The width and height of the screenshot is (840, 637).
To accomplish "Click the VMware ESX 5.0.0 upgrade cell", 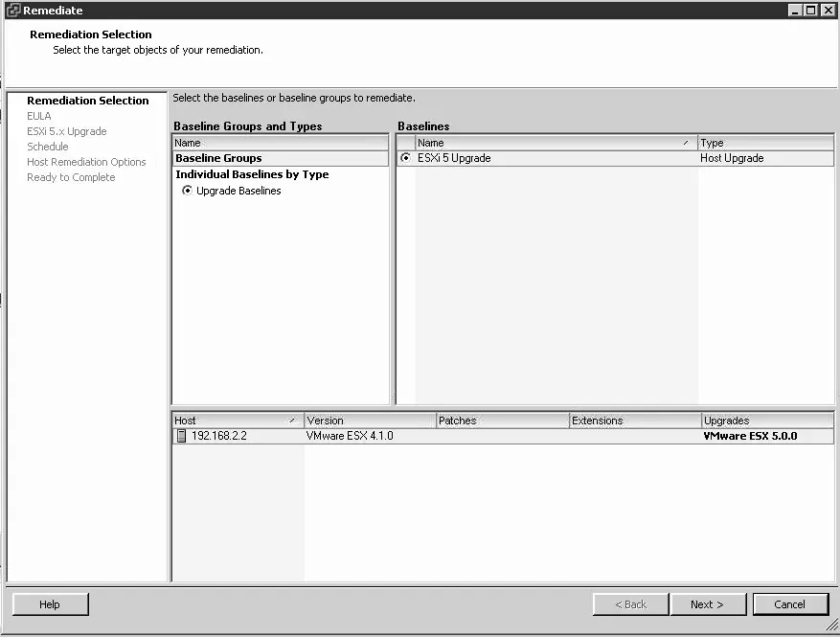I will [x=751, y=436].
